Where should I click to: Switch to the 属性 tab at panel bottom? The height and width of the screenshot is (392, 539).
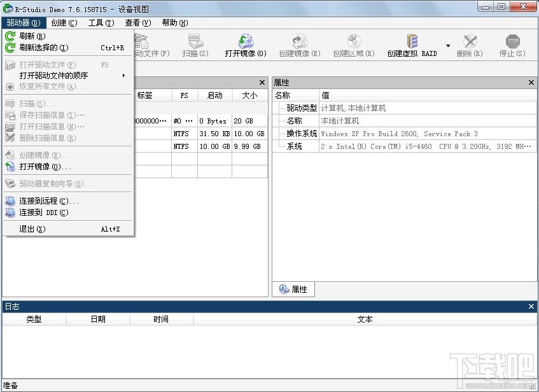[x=293, y=289]
